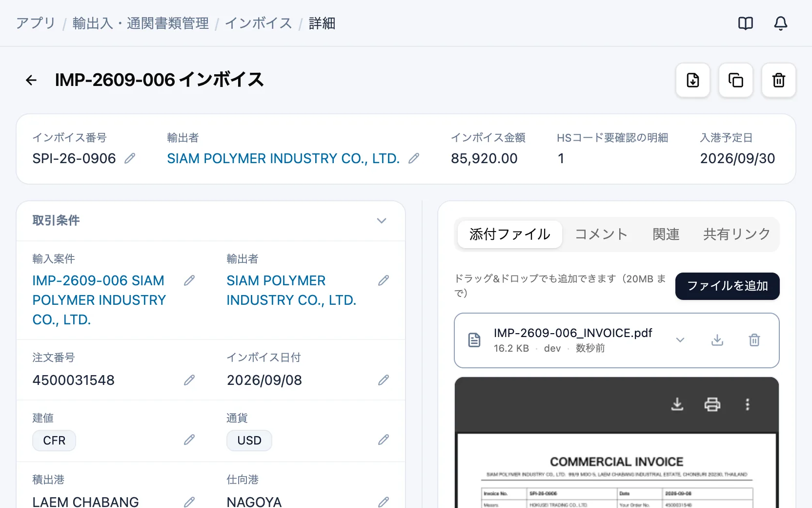Download IMP-2609-006_INVOICE.pdf from file row

pyautogui.click(x=717, y=340)
